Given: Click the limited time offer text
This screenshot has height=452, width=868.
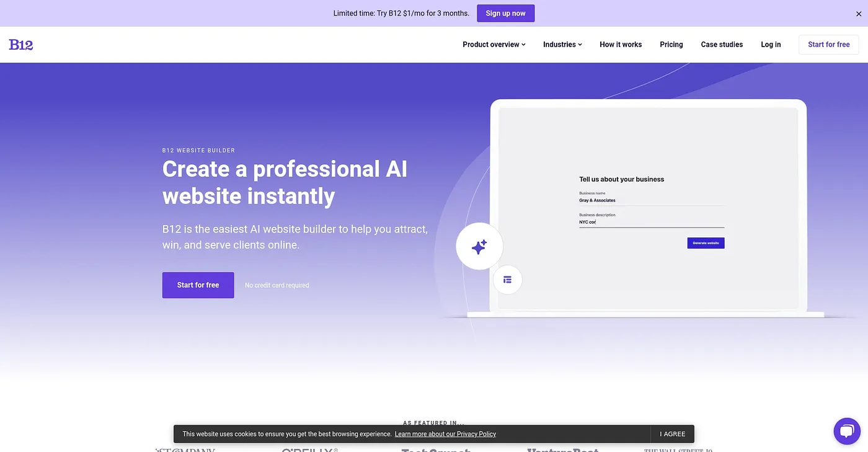Looking at the screenshot, I should click(x=401, y=14).
